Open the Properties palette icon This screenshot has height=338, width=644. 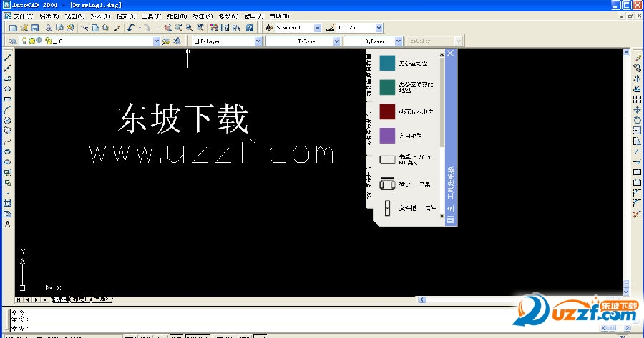pyautogui.click(x=215, y=28)
